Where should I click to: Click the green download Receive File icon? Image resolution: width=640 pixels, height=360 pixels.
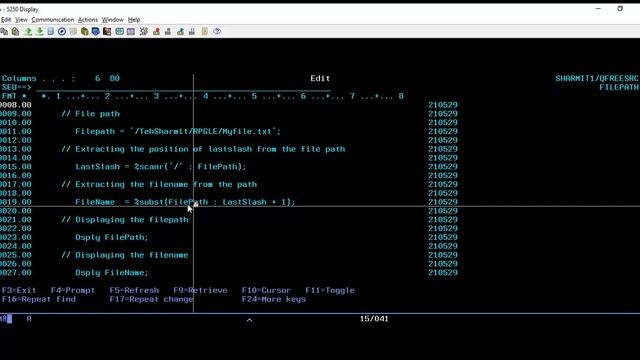click(39, 31)
